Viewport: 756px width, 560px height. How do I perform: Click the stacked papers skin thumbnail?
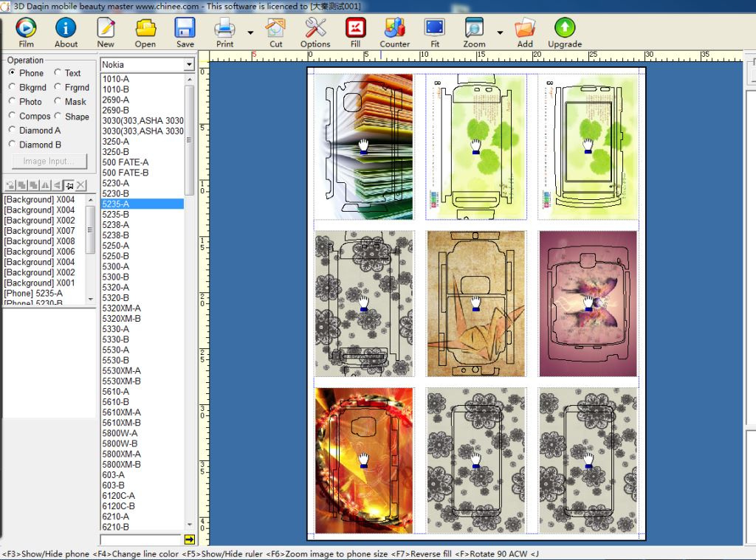pyautogui.click(x=364, y=147)
